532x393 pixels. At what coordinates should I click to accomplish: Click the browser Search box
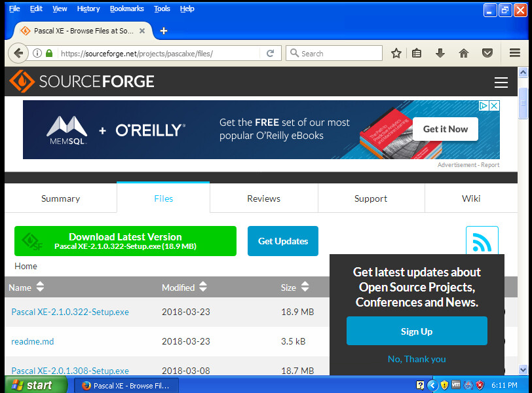tap(334, 53)
